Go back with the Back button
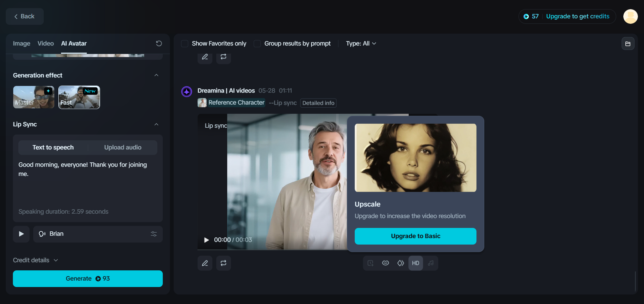The width and height of the screenshot is (644, 304). tap(25, 16)
